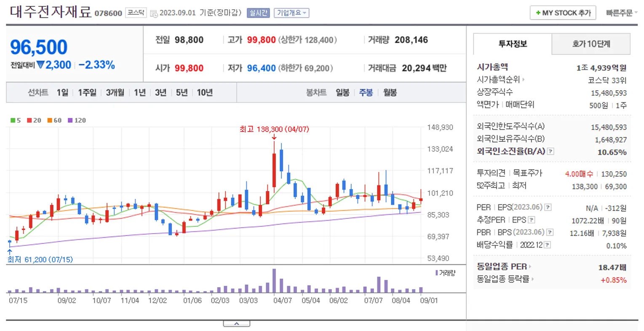Click the 최고 138,300 (04/07) chart marker
Screen dimensions: 644x331
click(x=274, y=129)
